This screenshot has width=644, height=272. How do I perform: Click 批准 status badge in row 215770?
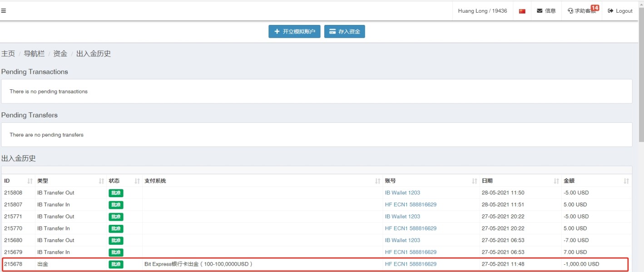116,228
